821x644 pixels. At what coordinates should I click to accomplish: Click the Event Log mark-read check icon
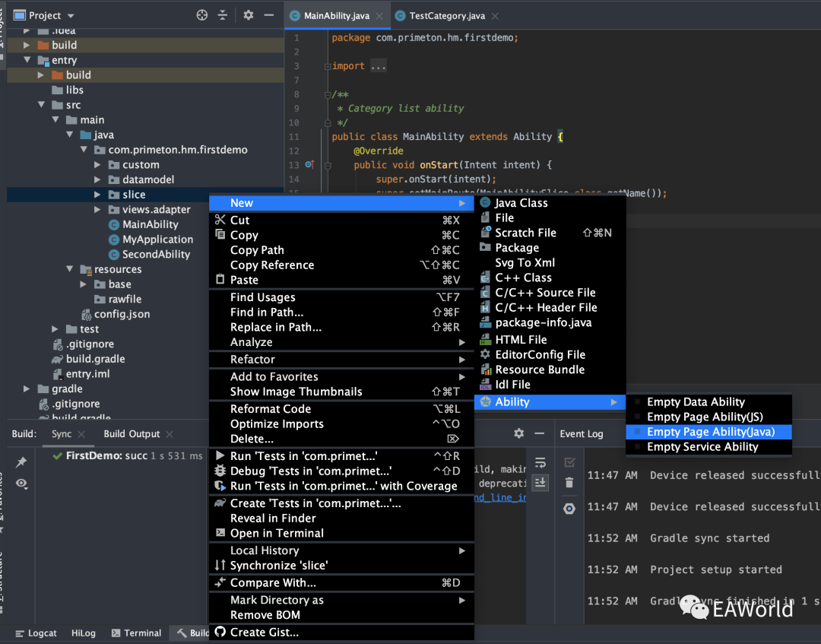click(569, 462)
